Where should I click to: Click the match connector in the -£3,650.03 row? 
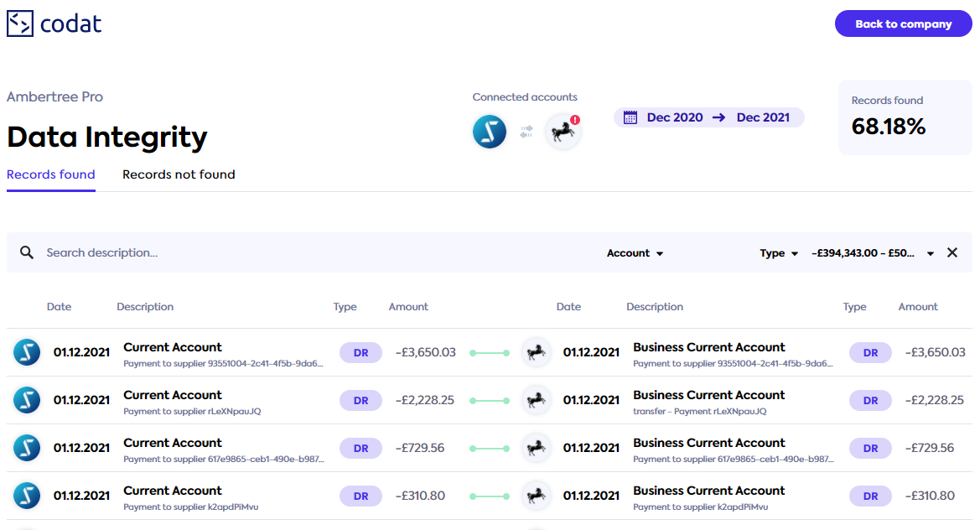[490, 353]
